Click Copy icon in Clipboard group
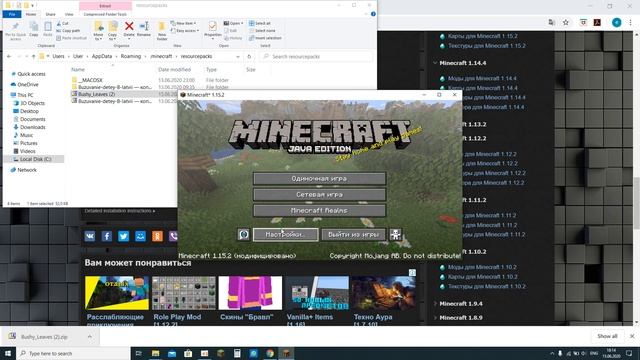The width and height of the screenshot is (640, 360). click(x=34, y=30)
